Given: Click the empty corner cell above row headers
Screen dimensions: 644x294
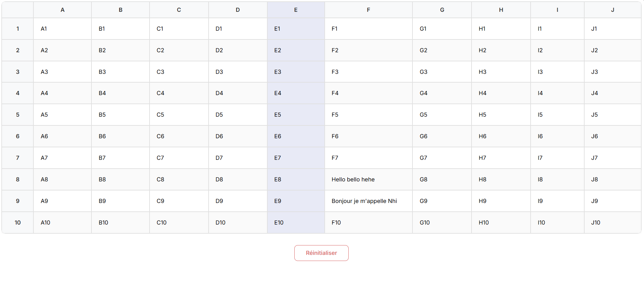Looking at the screenshot, I should coord(17,10).
